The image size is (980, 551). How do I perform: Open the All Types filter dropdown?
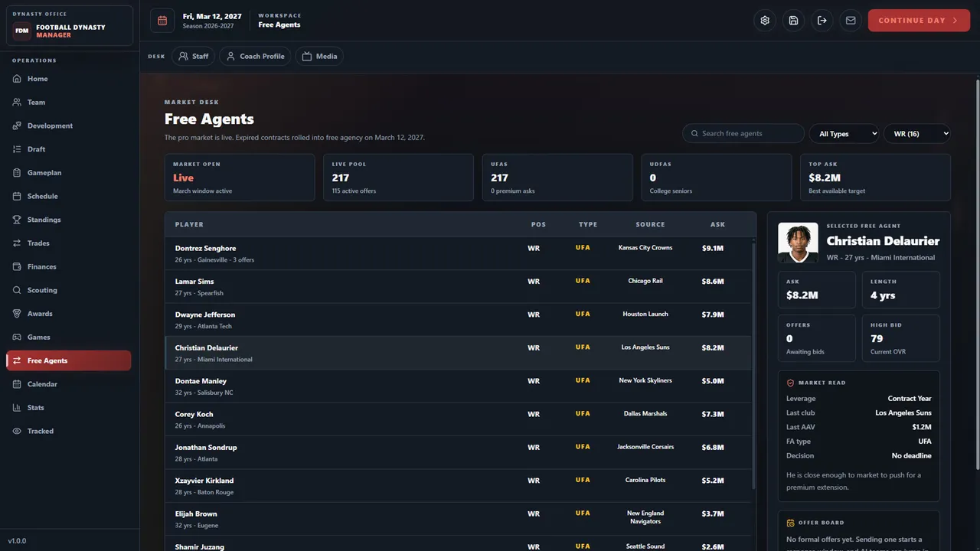[844, 134]
